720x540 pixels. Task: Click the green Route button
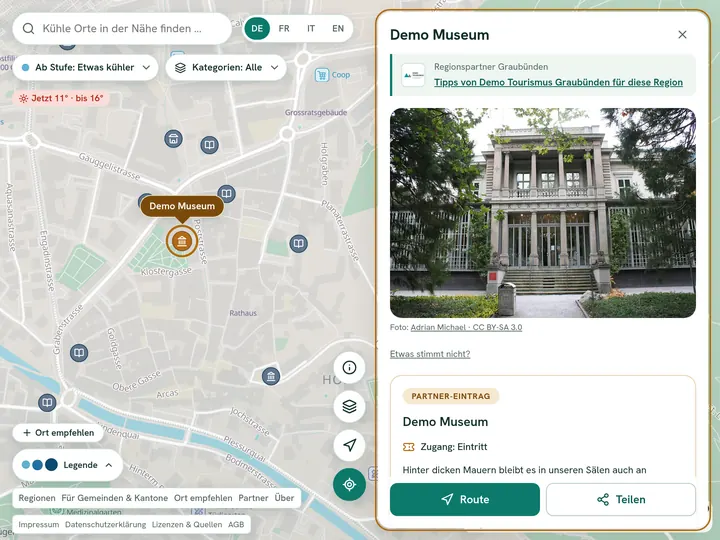[465, 499]
